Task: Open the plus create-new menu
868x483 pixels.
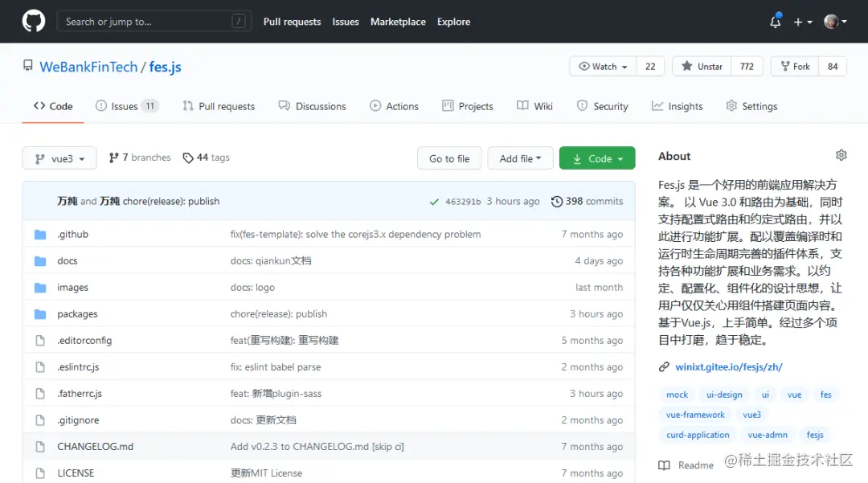Action: pos(803,22)
